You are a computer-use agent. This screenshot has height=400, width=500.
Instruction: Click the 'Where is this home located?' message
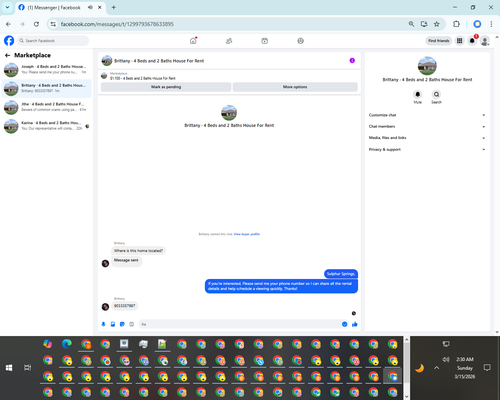pos(138,251)
